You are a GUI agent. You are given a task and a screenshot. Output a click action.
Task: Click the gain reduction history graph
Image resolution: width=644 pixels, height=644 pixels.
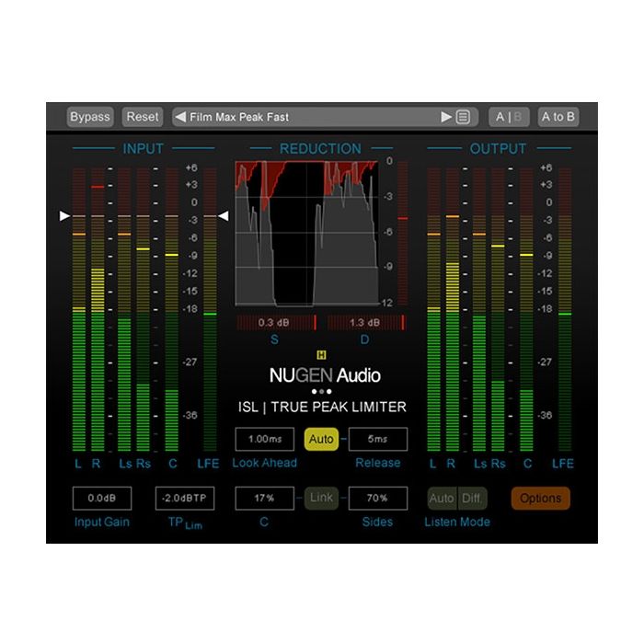[x=306, y=234]
